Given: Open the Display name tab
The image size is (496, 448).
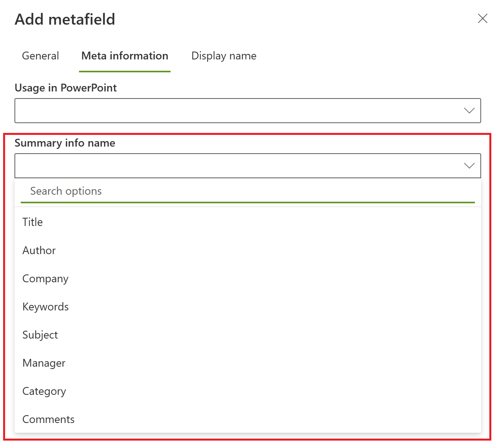Looking at the screenshot, I should (x=224, y=56).
